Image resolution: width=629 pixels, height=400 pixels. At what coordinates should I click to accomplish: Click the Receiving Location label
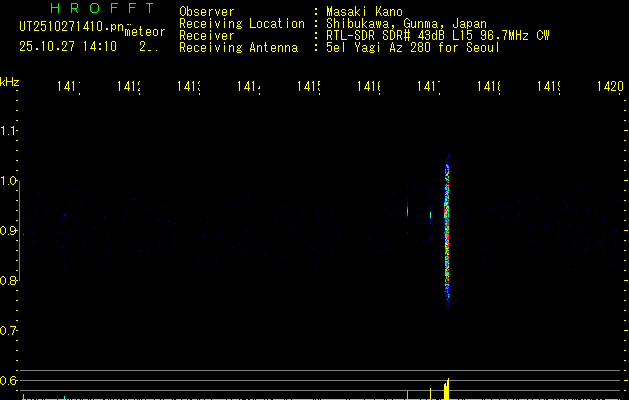click(242, 24)
